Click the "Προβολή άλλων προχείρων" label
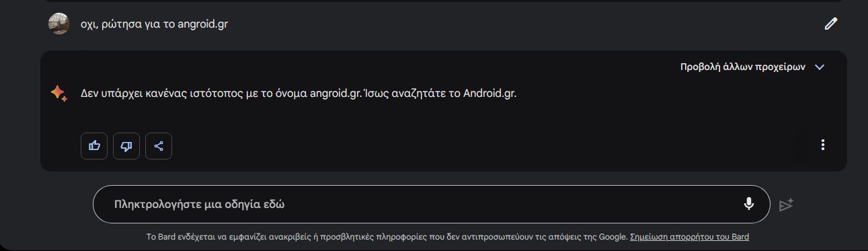The width and height of the screenshot is (868, 251). pos(742,67)
